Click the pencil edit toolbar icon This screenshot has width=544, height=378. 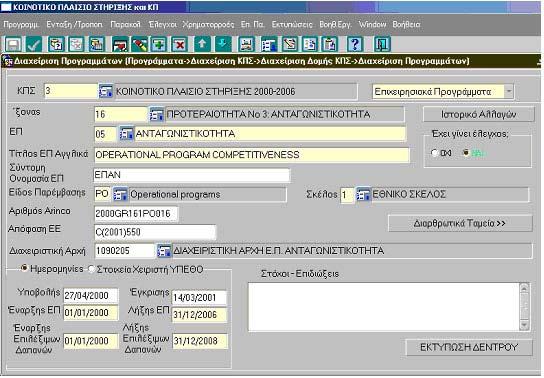pos(139,44)
